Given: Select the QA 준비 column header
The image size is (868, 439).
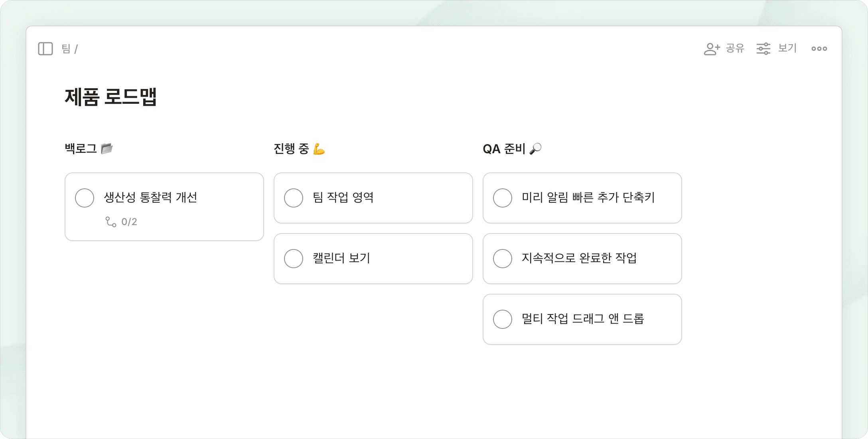Looking at the screenshot, I should point(504,149).
